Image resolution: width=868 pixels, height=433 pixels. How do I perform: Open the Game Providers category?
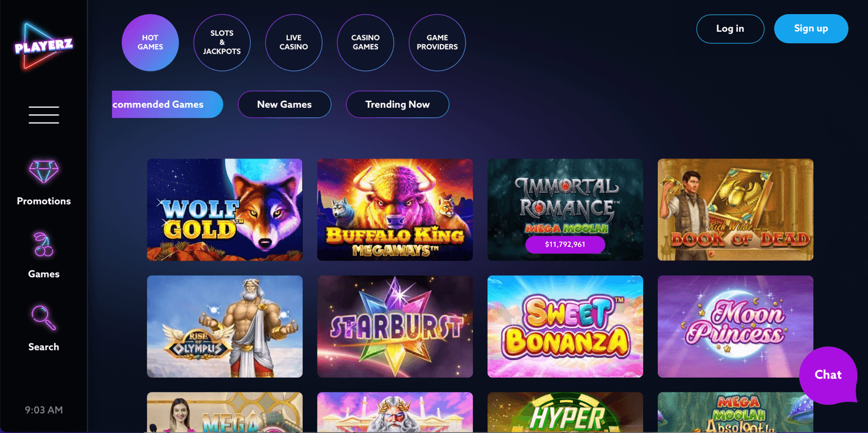tap(438, 42)
